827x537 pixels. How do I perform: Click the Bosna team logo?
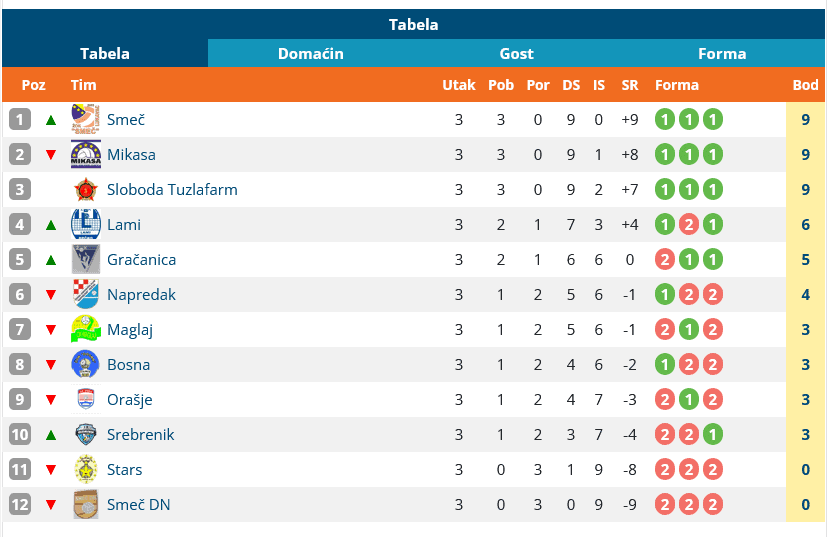(x=85, y=365)
